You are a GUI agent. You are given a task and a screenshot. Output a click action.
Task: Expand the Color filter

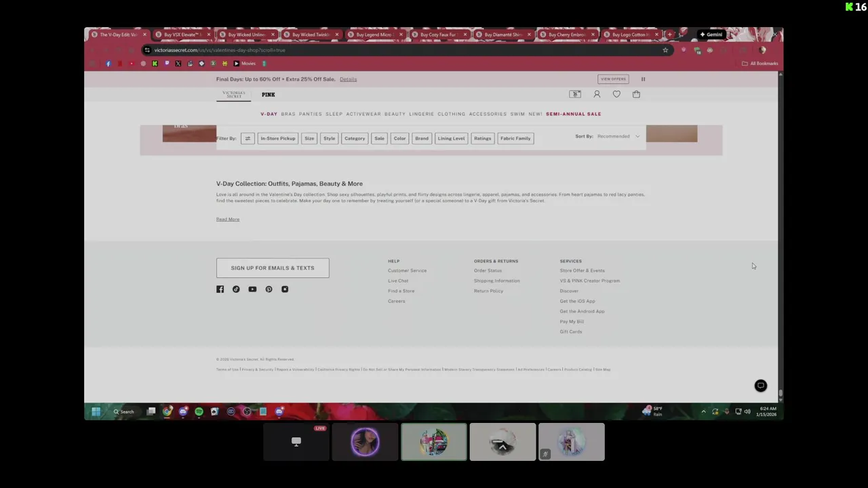pos(399,138)
